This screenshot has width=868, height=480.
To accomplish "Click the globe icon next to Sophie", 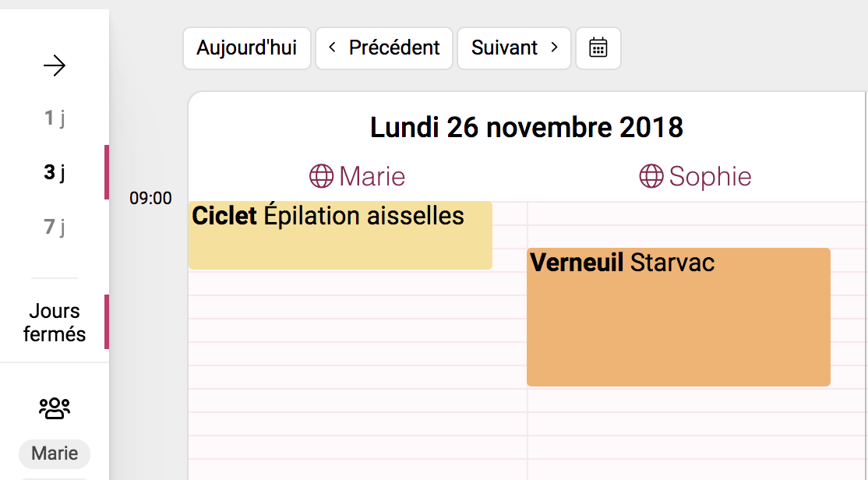I will coord(651,177).
